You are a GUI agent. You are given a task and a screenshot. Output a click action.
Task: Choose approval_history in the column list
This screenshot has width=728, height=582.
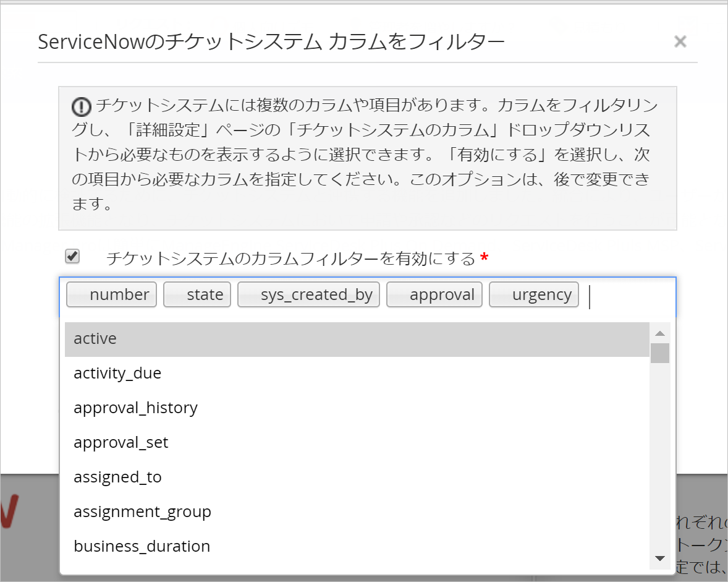tap(357, 408)
